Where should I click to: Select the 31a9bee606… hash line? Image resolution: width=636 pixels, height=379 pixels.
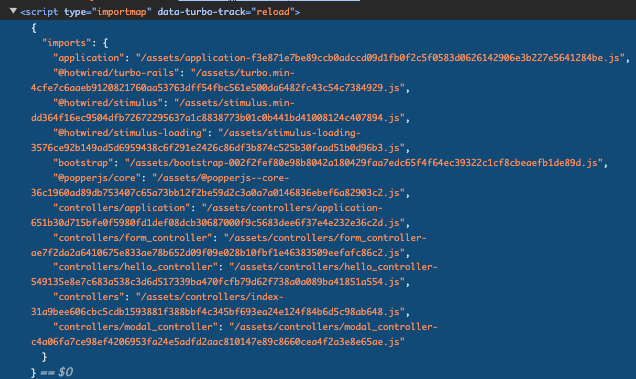click(x=218, y=312)
